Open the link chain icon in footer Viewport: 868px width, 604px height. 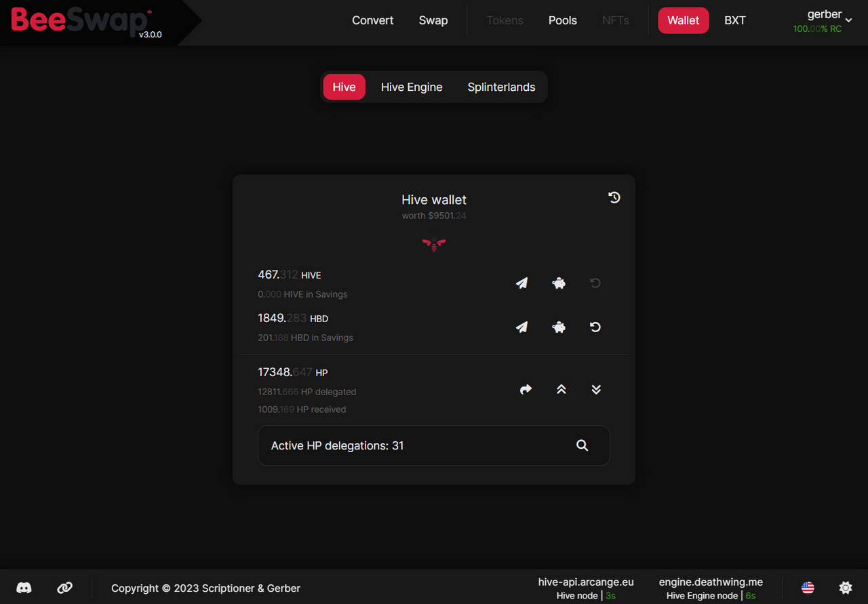click(65, 588)
